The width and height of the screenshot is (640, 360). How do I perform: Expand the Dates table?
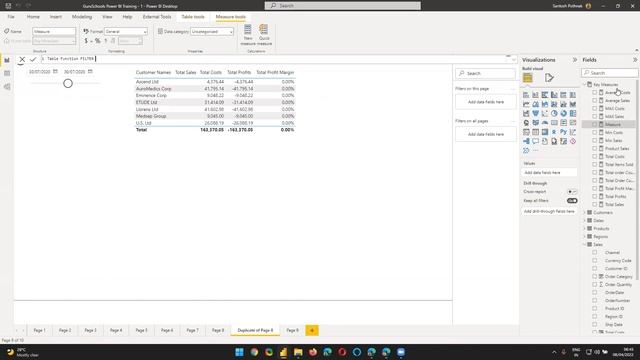pyautogui.click(x=584, y=220)
